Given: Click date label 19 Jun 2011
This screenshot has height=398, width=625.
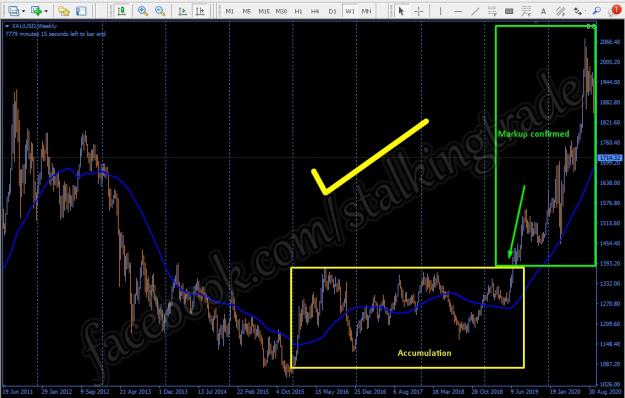Looking at the screenshot, I should [x=18, y=392].
